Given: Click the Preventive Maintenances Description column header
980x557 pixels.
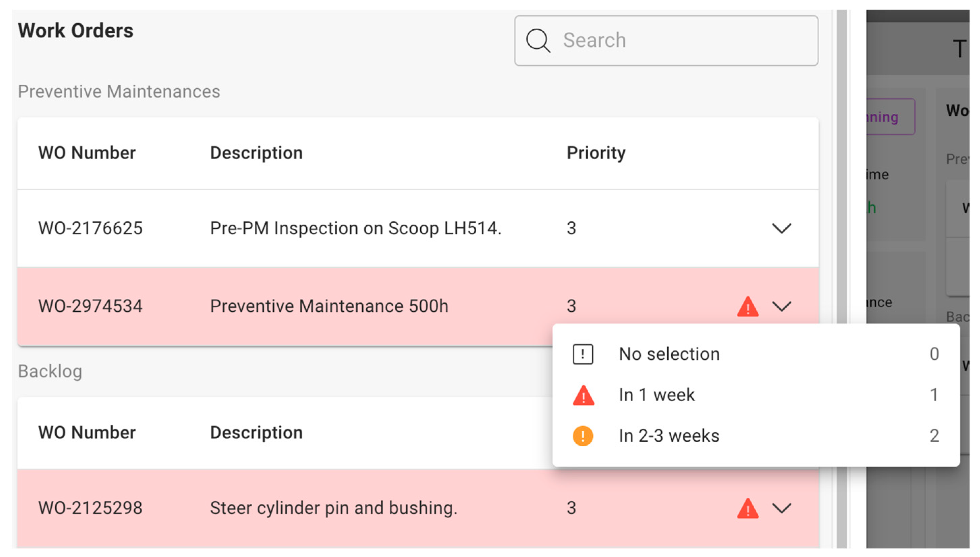Looking at the screenshot, I should tap(256, 153).
